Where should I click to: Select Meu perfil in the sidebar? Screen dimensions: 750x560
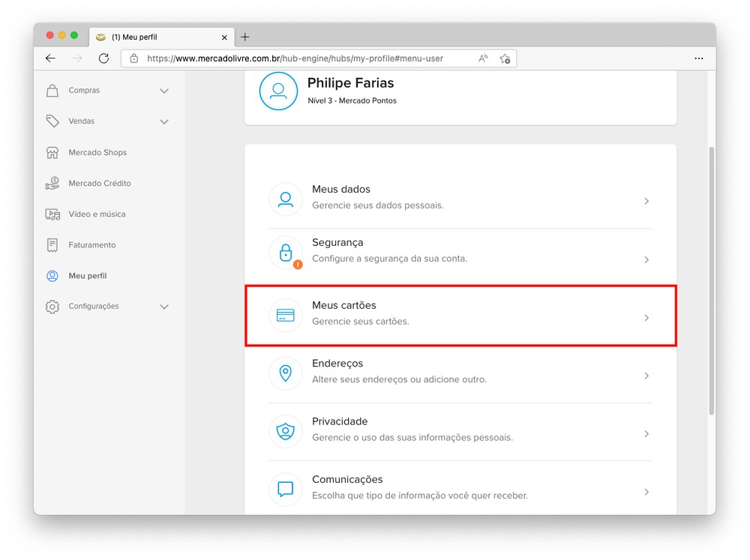(x=87, y=276)
